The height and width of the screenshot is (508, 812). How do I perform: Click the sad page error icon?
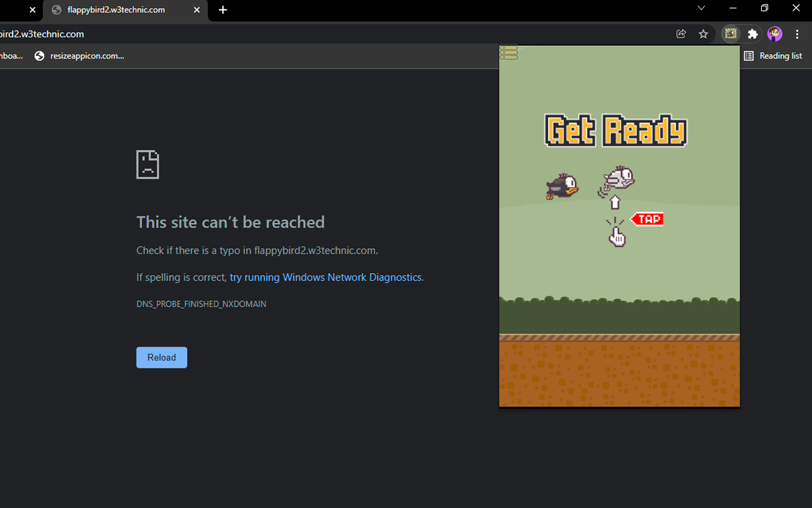click(x=148, y=164)
